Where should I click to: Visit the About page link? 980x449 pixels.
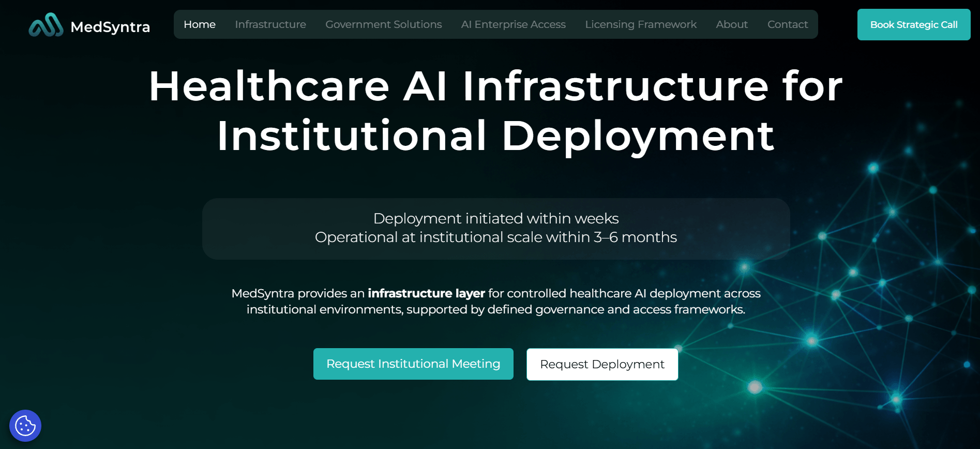(x=732, y=24)
